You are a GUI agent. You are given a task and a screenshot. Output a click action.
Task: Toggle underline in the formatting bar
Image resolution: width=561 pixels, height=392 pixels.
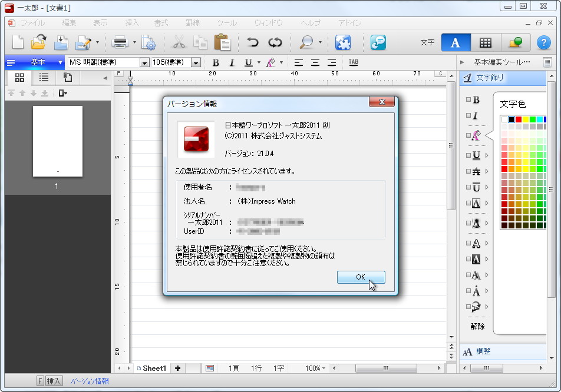pos(247,62)
